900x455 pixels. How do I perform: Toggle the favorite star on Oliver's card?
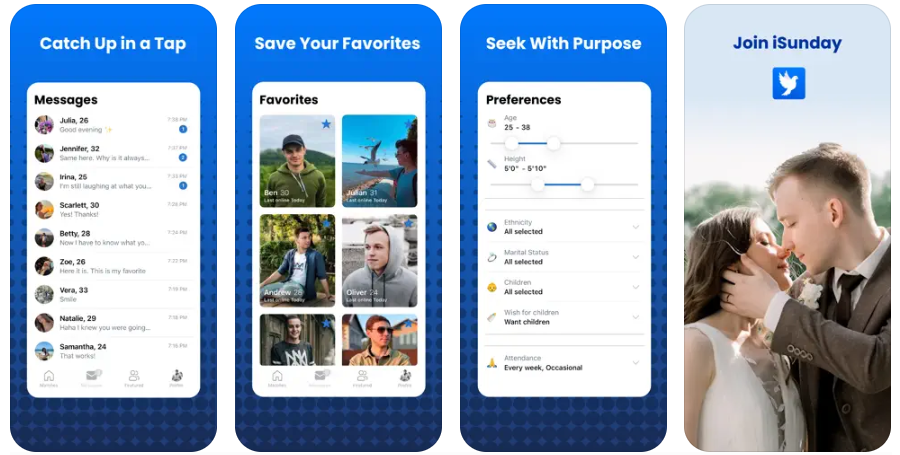coord(409,224)
